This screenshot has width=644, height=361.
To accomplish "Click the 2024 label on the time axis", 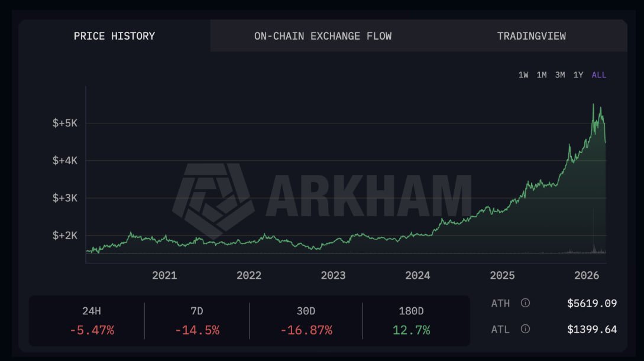I will click(419, 275).
